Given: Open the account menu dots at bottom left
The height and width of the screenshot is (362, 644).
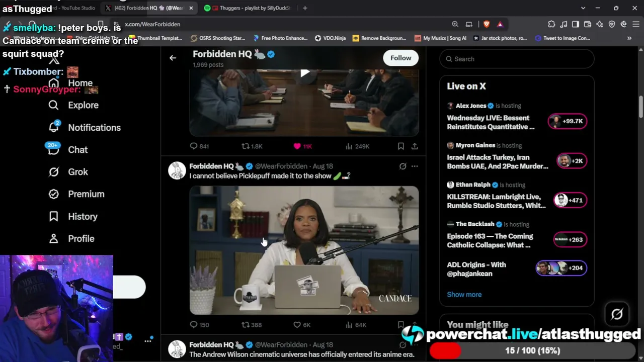Looking at the screenshot, I should (x=148, y=340).
